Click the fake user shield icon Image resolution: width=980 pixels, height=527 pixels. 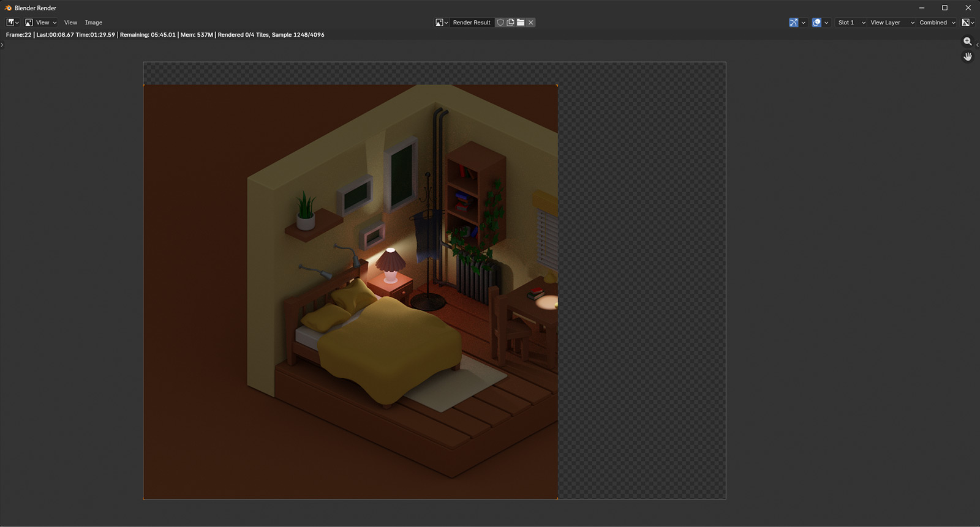coord(500,23)
